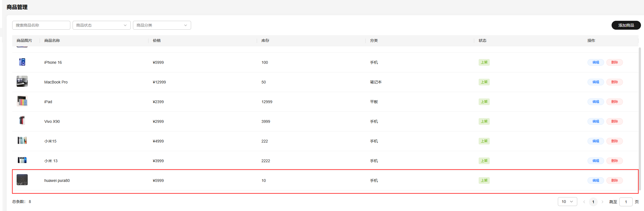The width and height of the screenshot is (644, 211).
Task: Open the MacBook Pro product image
Action: (x=22, y=82)
